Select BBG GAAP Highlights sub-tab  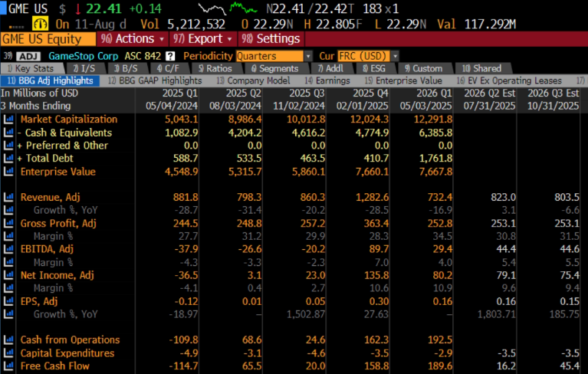pyautogui.click(x=155, y=81)
